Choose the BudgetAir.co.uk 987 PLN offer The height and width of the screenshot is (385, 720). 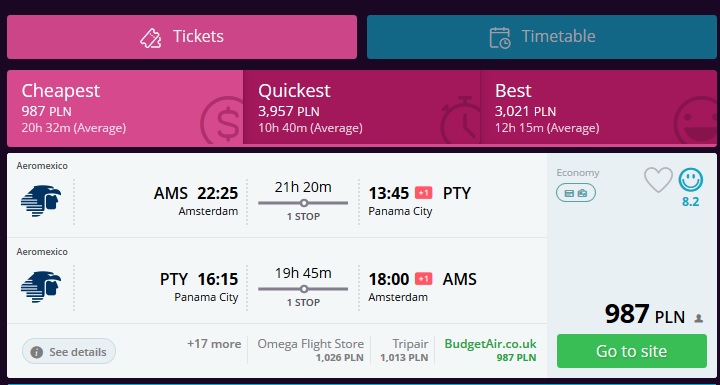(490, 351)
